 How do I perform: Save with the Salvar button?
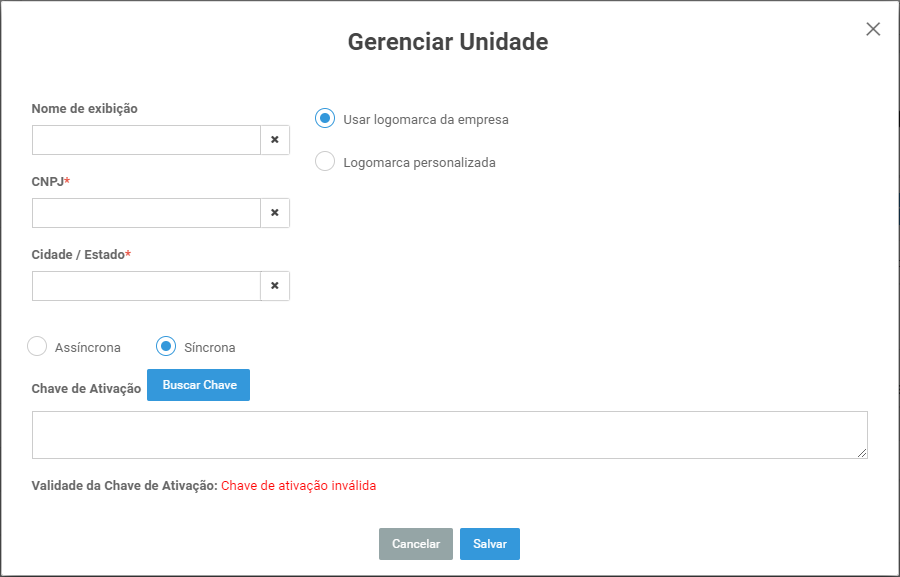490,544
